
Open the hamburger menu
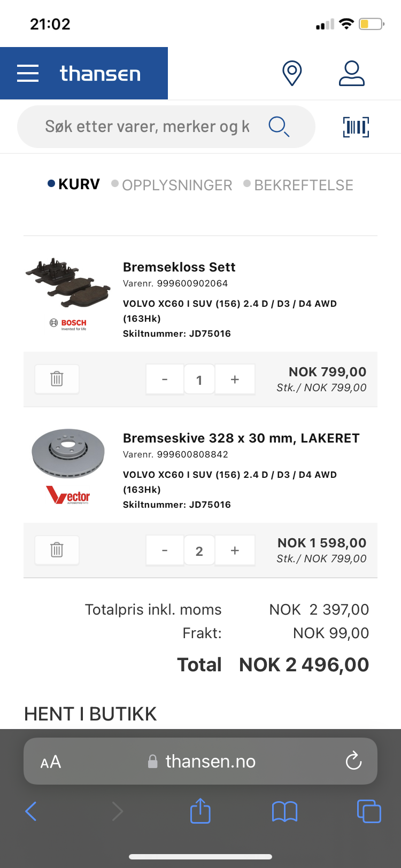28,73
